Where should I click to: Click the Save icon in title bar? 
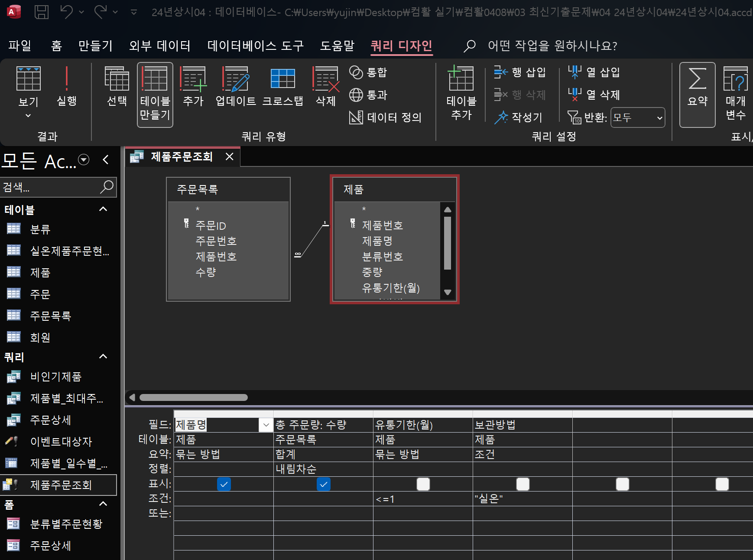click(x=42, y=12)
